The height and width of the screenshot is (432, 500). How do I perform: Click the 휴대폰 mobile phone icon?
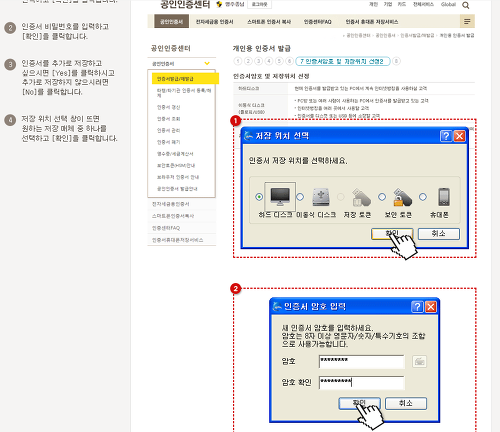point(444,197)
